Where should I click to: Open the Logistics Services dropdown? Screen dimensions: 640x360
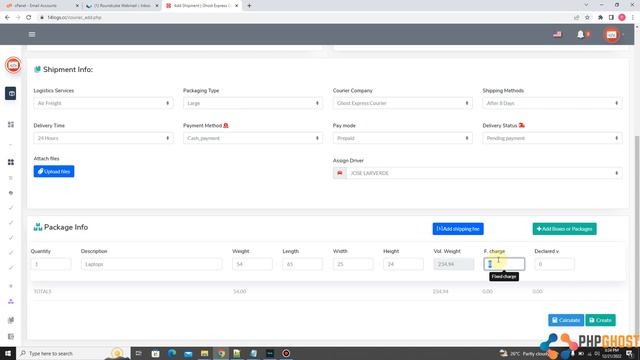pyautogui.click(x=103, y=103)
